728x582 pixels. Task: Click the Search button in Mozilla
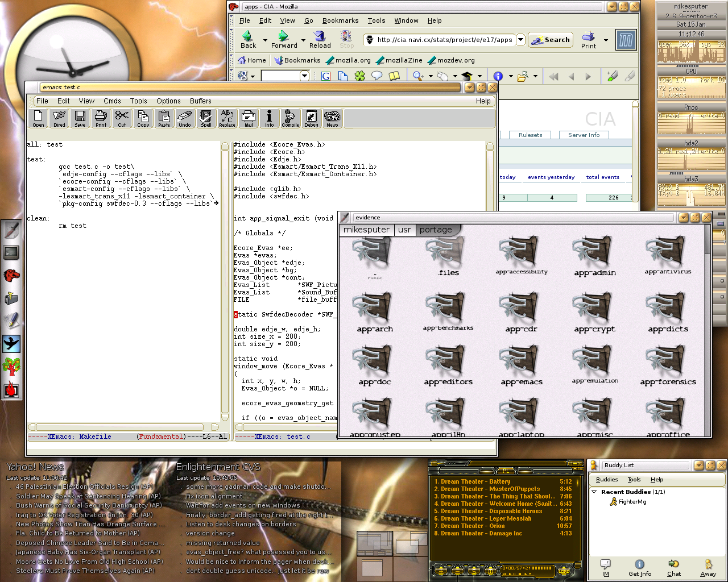coord(551,40)
